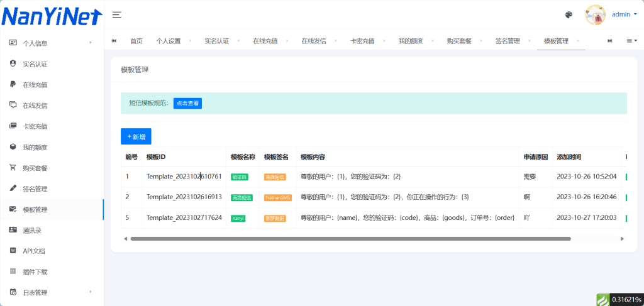The image size is (644, 306).
Task: Click the 点击查看 button
Action: [187, 104]
